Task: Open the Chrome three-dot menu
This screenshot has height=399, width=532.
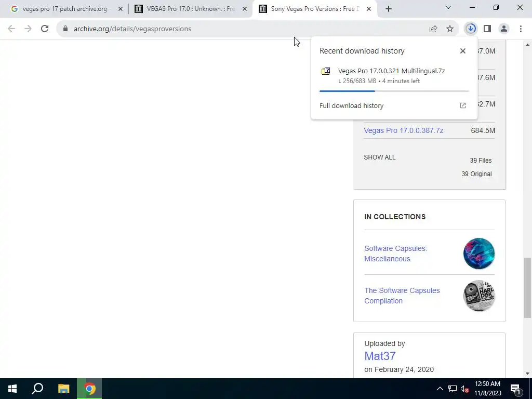Action: 521,29
